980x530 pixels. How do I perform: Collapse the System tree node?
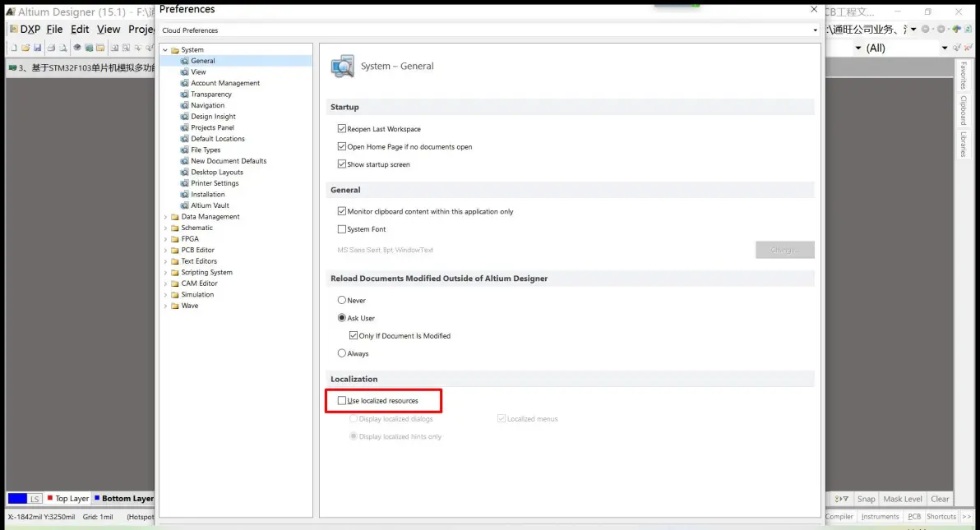165,50
